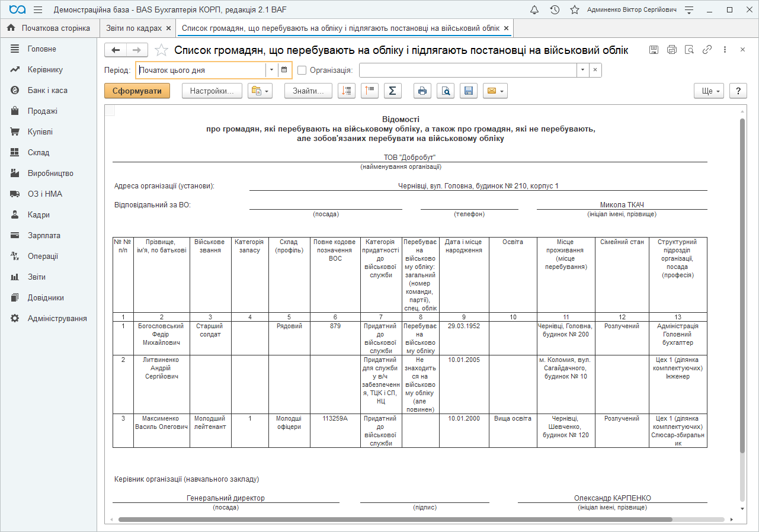Open the notifications bell
The image size is (759, 532).
[x=534, y=10]
